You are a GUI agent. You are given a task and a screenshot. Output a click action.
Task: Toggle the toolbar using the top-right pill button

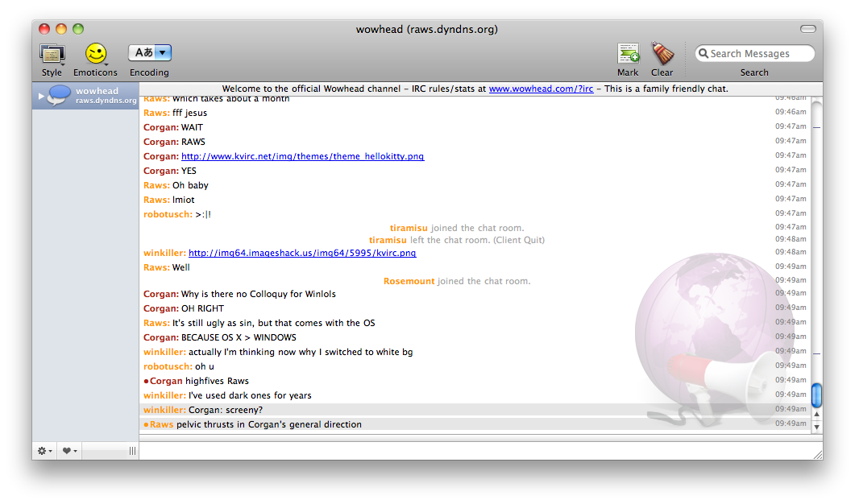[807, 29]
